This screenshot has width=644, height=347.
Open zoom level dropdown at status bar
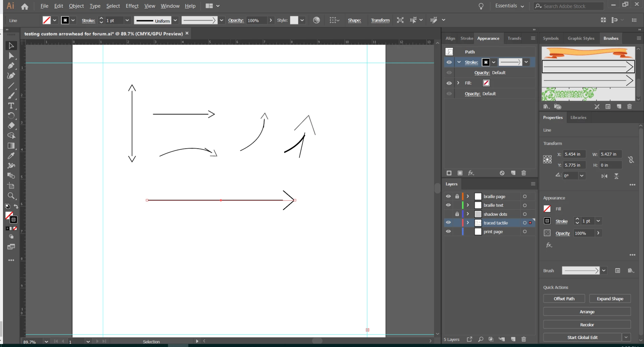46,342
